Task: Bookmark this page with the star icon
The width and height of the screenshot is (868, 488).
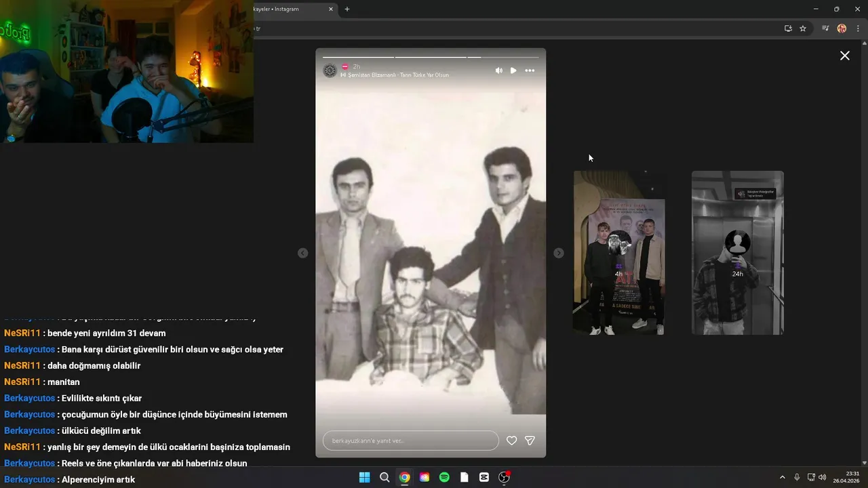Action: pos(803,28)
